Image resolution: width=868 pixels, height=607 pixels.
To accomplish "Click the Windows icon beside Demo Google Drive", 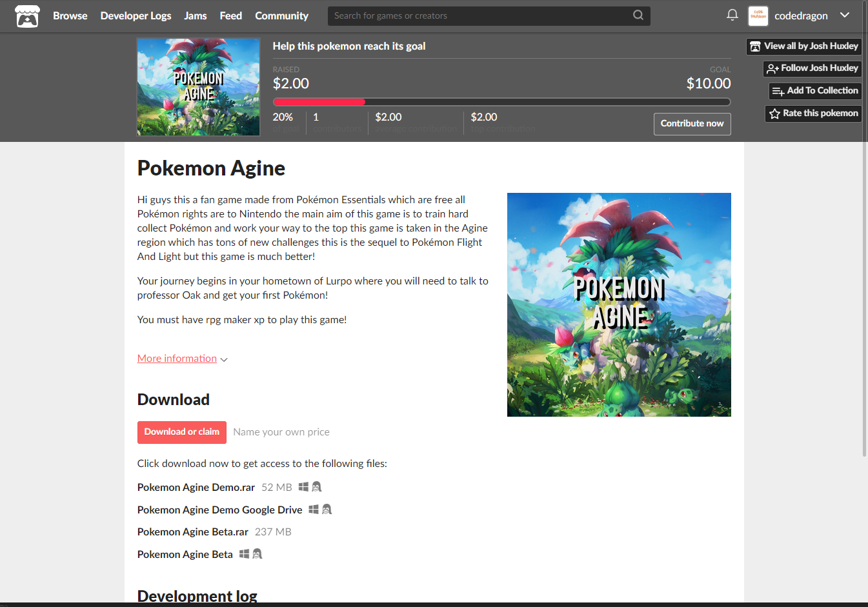I will [x=314, y=510].
